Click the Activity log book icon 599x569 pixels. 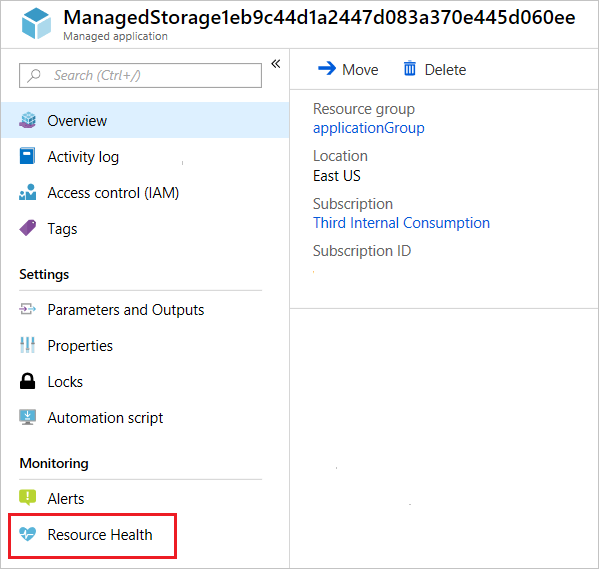(28, 156)
